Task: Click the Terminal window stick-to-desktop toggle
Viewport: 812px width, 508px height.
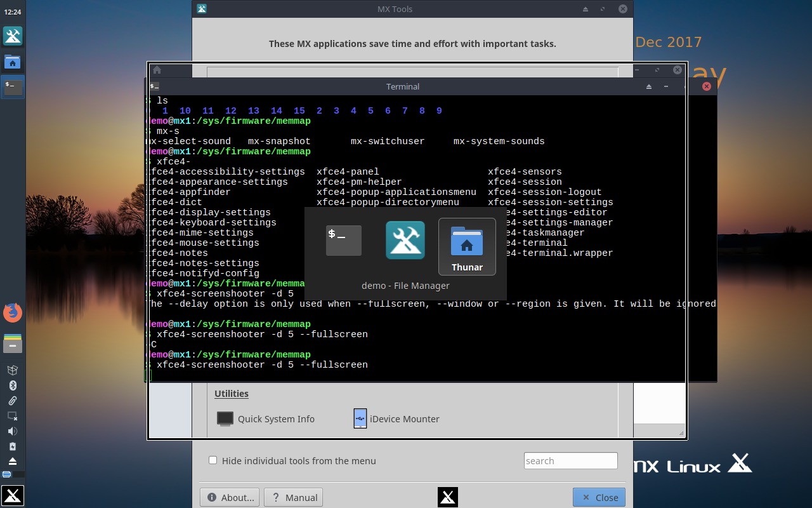Action: [648, 86]
